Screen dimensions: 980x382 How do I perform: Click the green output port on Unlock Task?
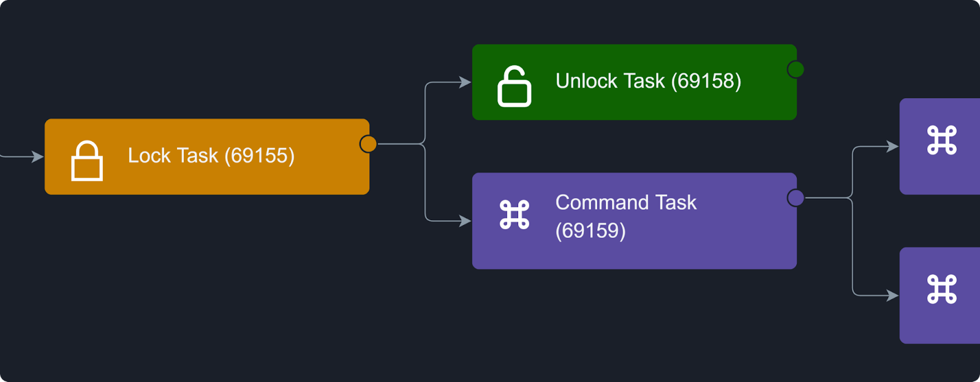click(796, 69)
